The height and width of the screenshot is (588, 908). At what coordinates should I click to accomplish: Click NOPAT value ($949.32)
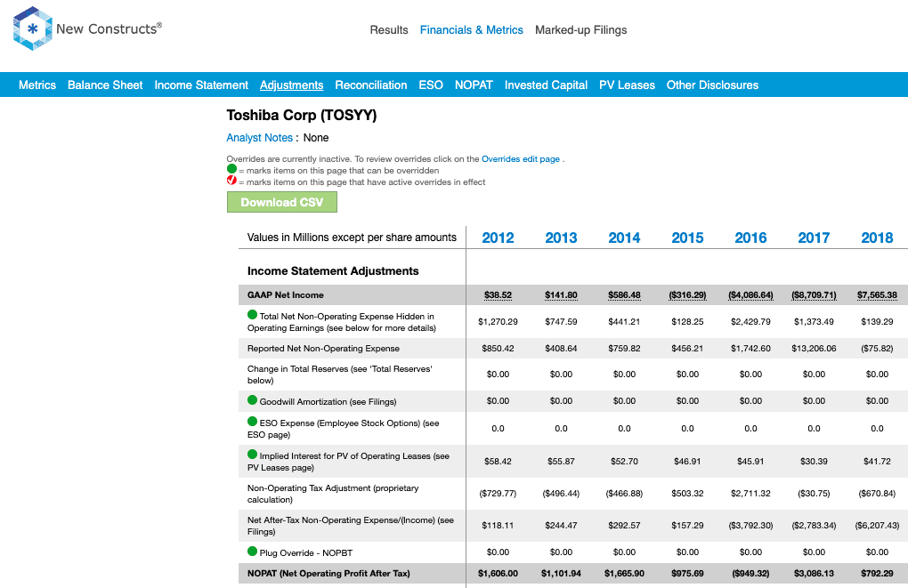click(750, 574)
